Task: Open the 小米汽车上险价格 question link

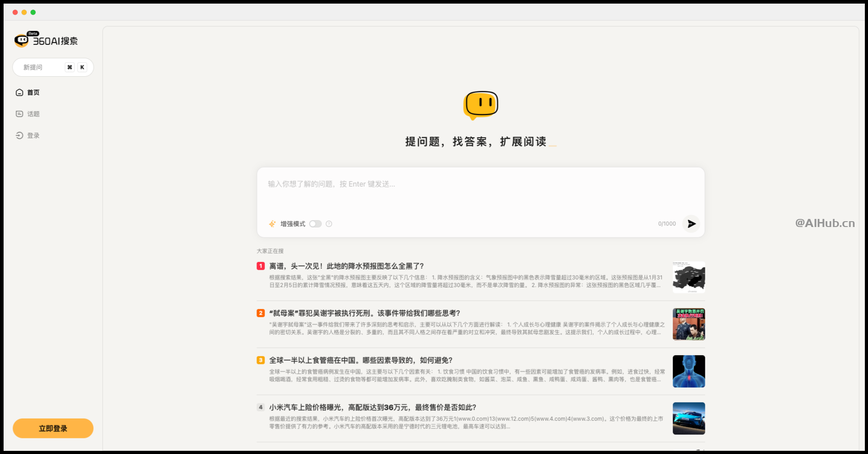Action: pos(373,407)
